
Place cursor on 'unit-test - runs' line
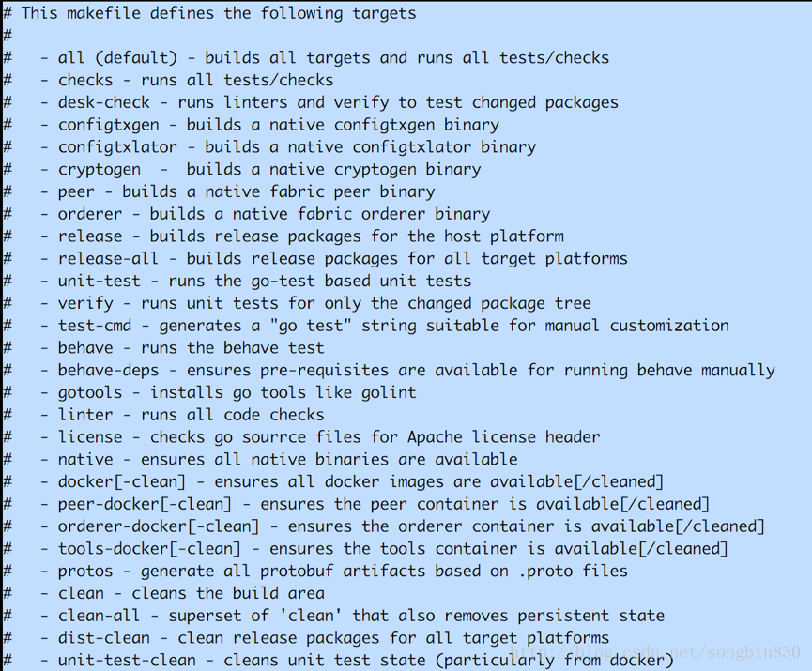point(265,281)
